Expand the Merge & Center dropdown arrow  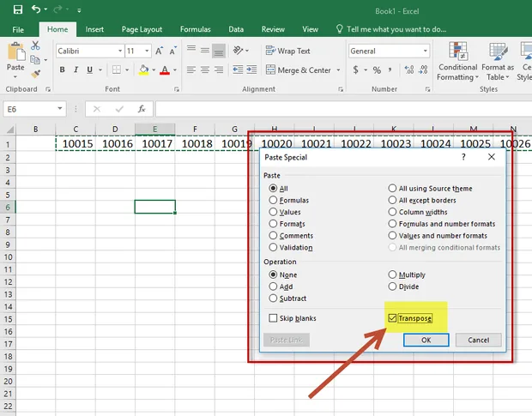pyautogui.click(x=338, y=70)
